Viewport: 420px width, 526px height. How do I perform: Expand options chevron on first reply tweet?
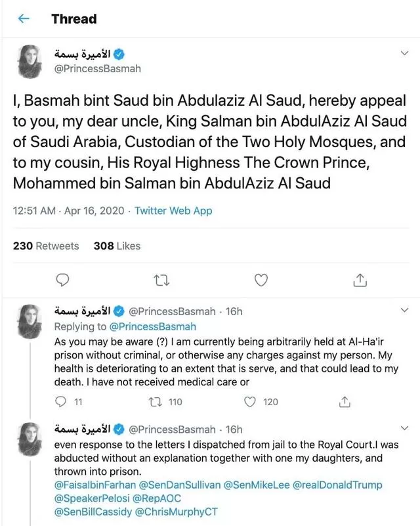405,310
